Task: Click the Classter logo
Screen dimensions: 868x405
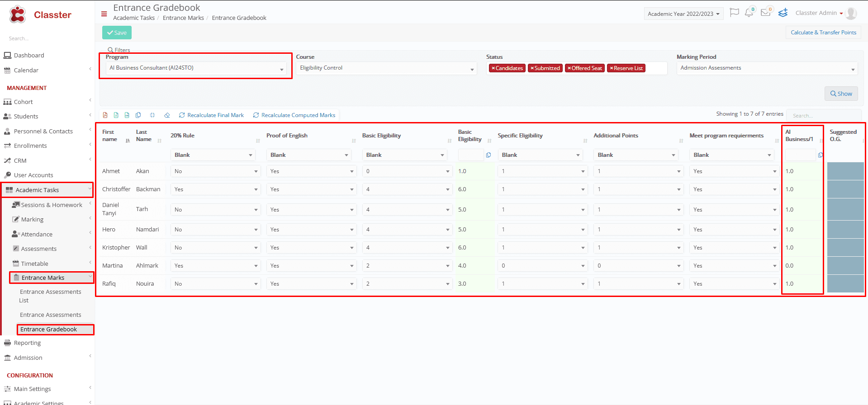Action: [x=40, y=15]
